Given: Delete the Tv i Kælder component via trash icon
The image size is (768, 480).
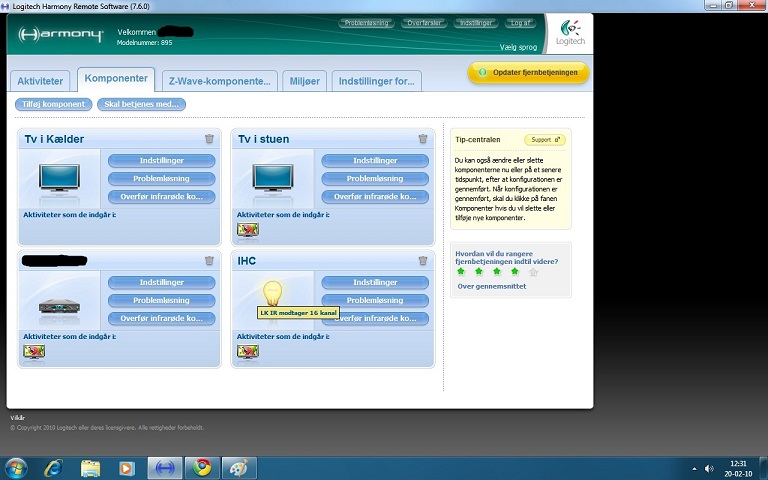Looking at the screenshot, I should point(209,139).
